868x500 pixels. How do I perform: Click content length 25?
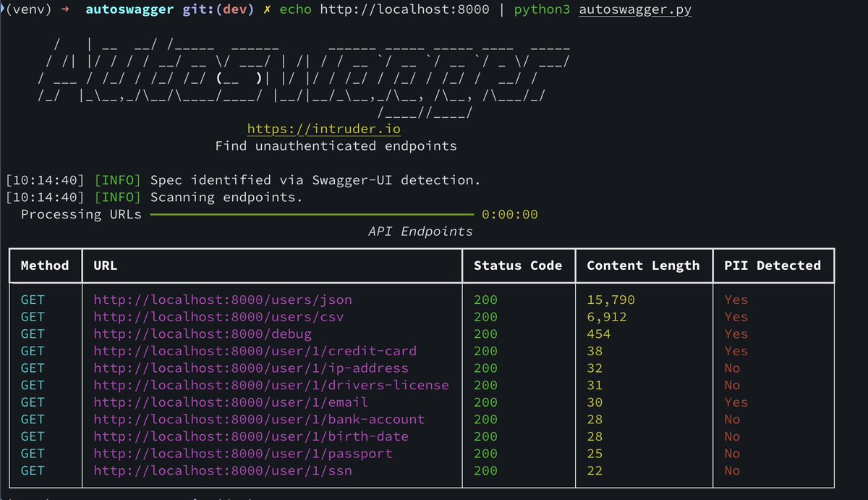click(595, 454)
